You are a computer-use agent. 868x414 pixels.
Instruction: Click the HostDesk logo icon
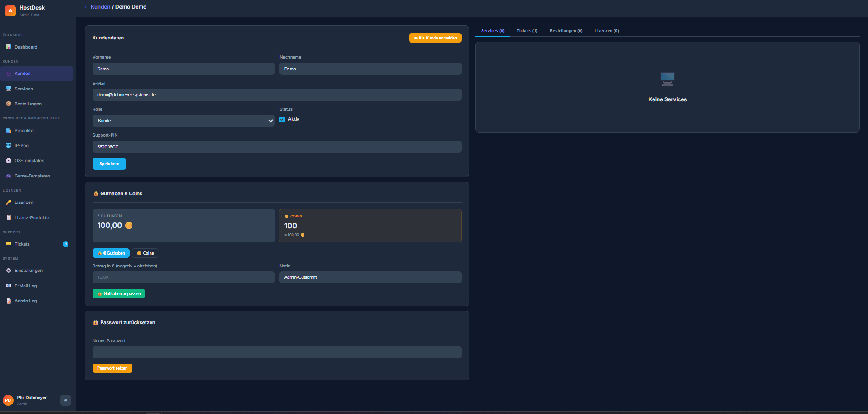point(10,10)
